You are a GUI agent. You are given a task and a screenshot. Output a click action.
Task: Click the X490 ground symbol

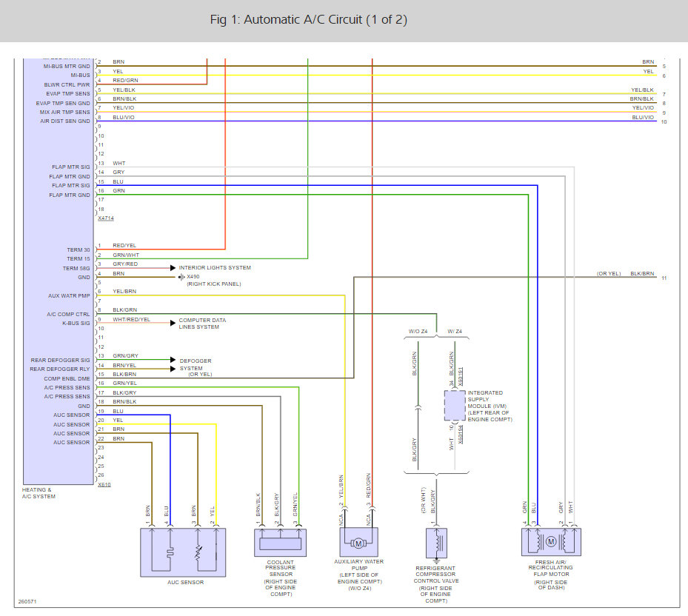tap(181, 277)
